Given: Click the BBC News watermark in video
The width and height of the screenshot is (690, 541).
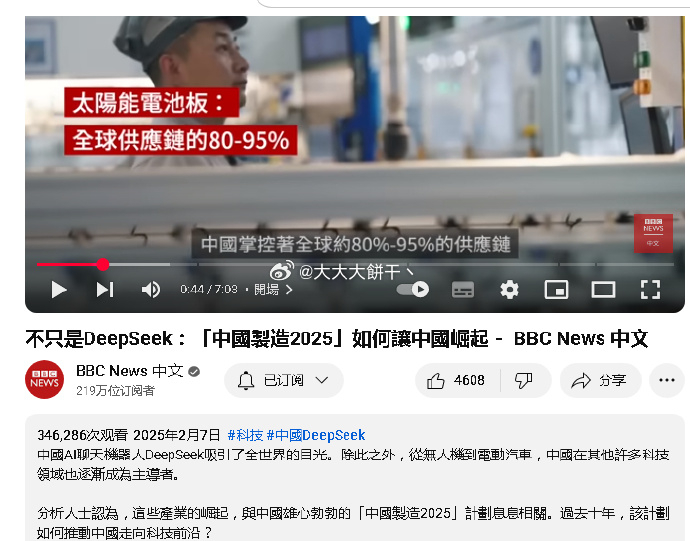Looking at the screenshot, I should (653, 233).
